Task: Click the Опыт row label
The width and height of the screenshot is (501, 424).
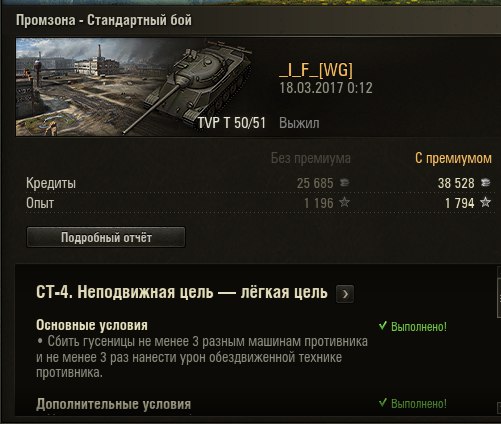Action: (40, 203)
